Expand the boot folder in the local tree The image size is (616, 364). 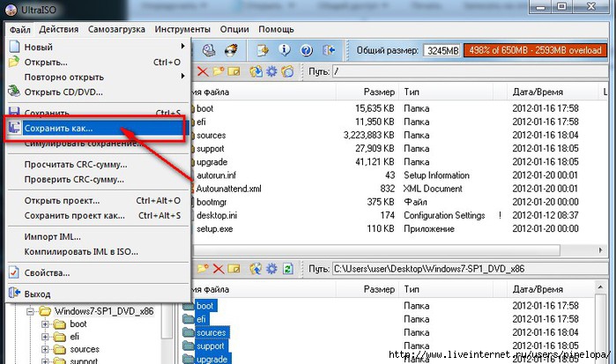pyautogui.click(x=46, y=324)
